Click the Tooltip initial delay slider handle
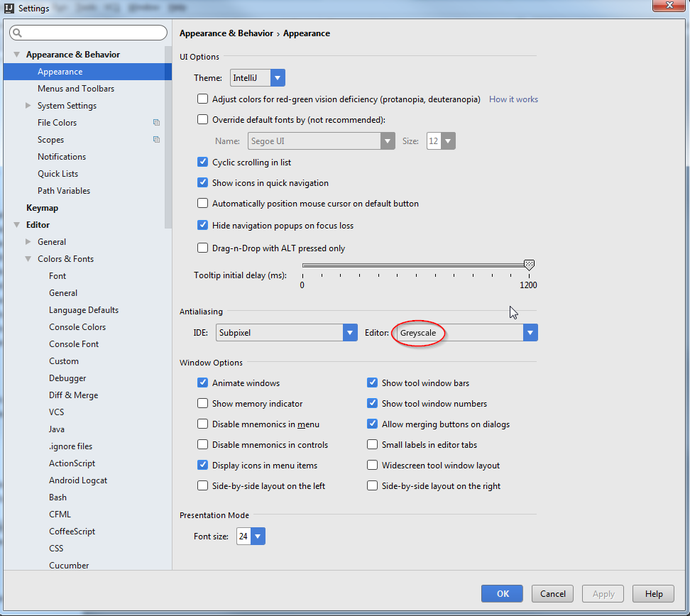The height and width of the screenshot is (616, 690). pyautogui.click(x=529, y=265)
